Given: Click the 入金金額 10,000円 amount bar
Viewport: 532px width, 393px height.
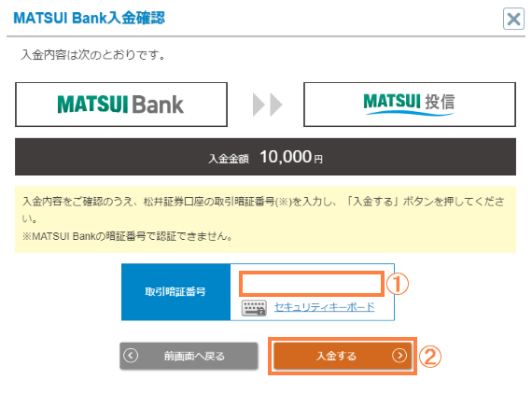Looking at the screenshot, I should point(265,157).
